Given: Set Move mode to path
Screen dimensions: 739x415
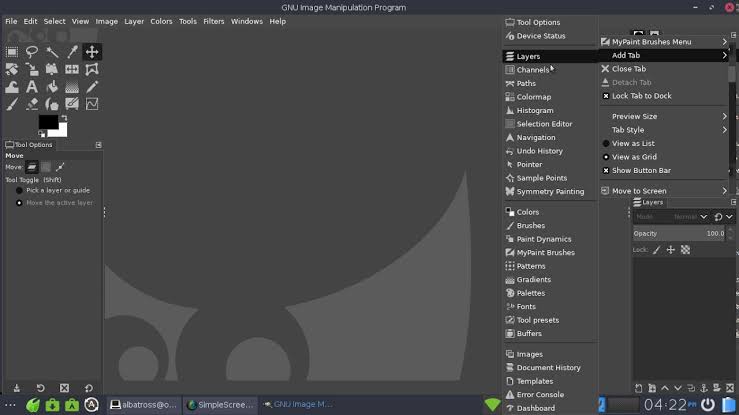Looking at the screenshot, I should (60, 167).
